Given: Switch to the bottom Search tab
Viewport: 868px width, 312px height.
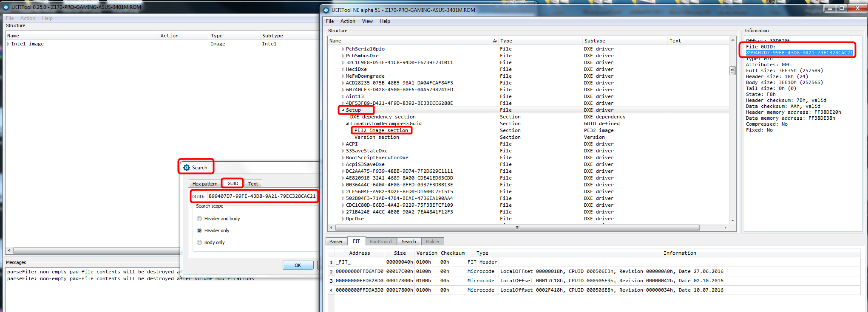Looking at the screenshot, I should [x=408, y=242].
